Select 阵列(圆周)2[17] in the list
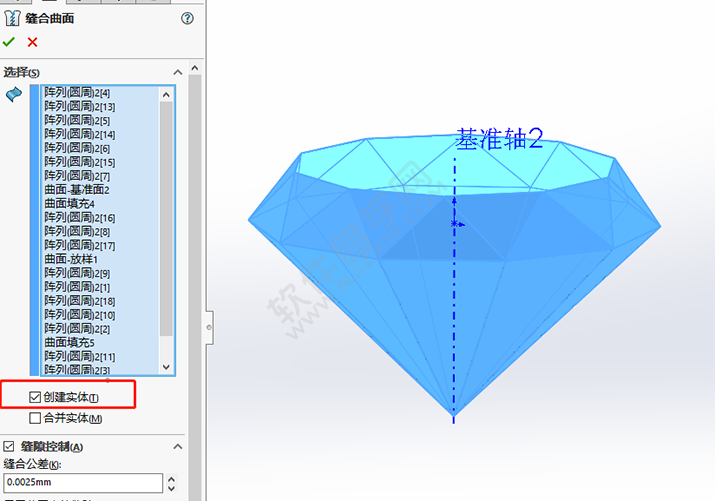 click(80, 245)
